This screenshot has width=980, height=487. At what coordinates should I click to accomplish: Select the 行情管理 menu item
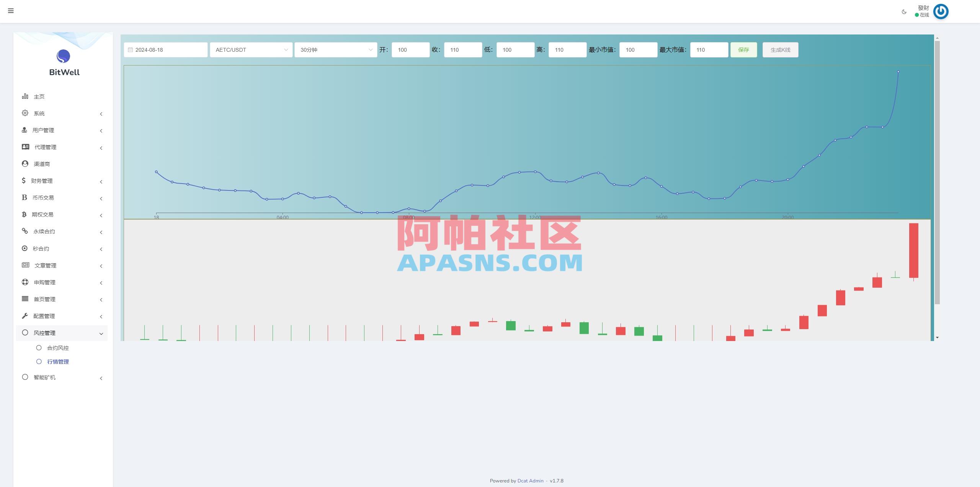pyautogui.click(x=58, y=361)
